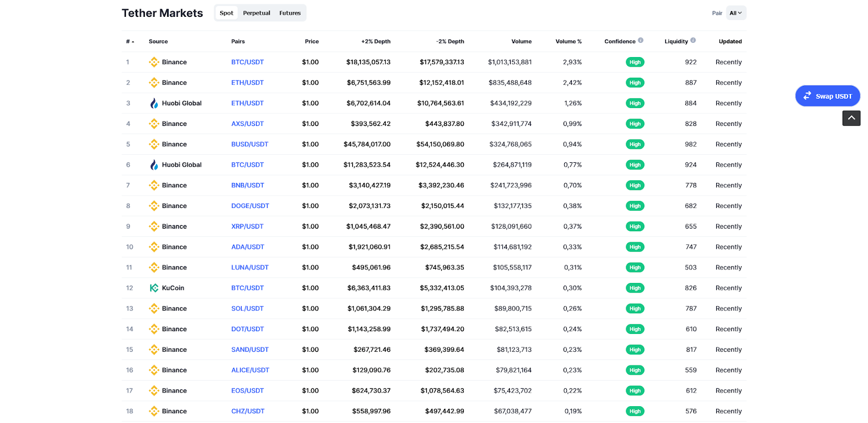The width and height of the screenshot is (868, 423).
Task: Sort the table by Price header
Action: click(x=312, y=41)
